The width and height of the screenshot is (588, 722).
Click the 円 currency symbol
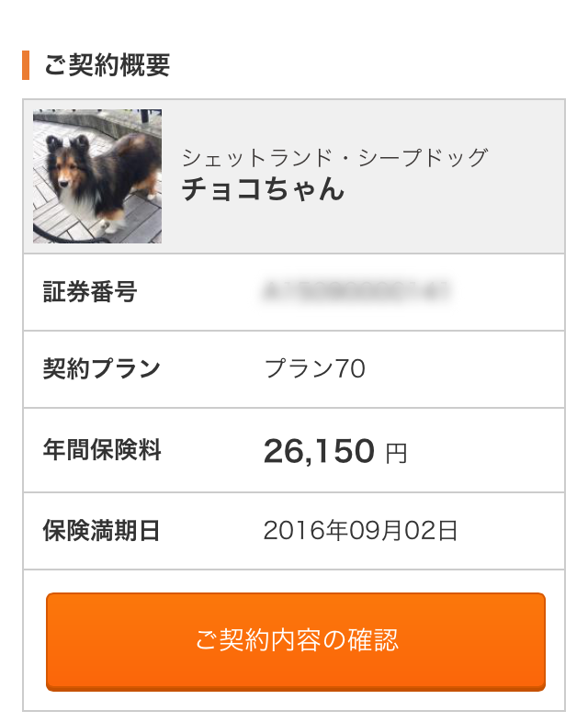(x=397, y=454)
